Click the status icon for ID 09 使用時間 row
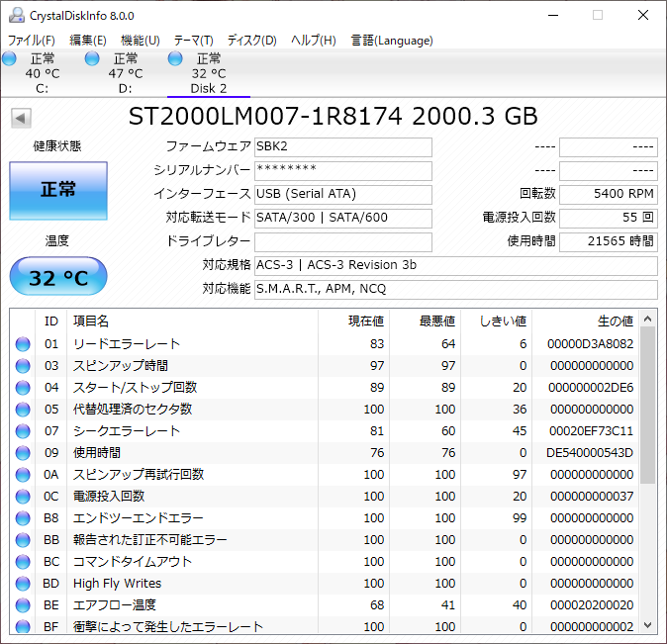 [x=23, y=453]
